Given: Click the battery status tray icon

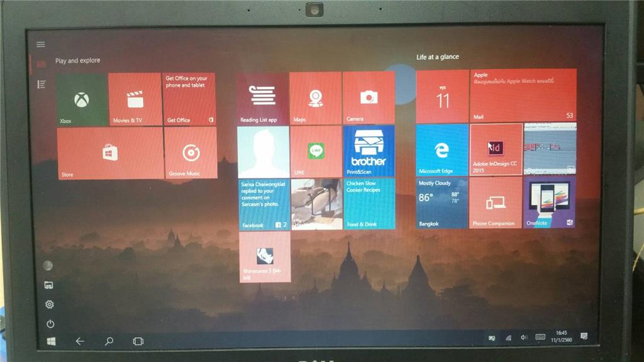Looking at the screenshot, I should [x=492, y=338].
